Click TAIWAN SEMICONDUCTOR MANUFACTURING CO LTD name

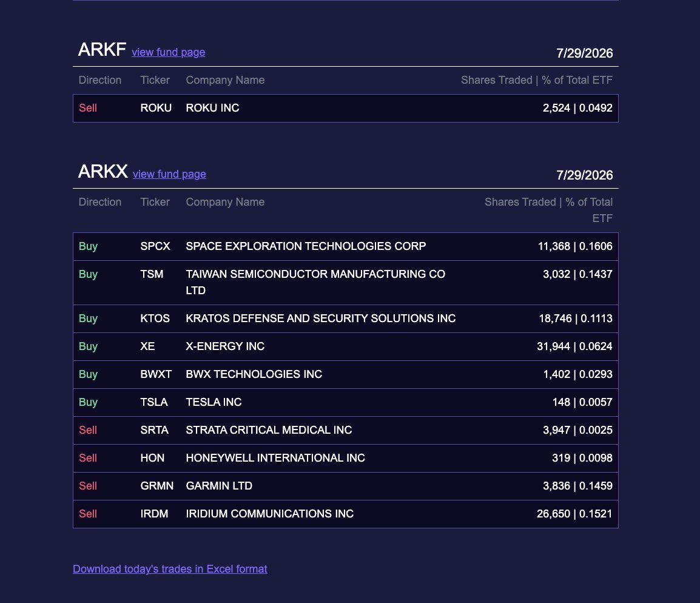[315, 282]
